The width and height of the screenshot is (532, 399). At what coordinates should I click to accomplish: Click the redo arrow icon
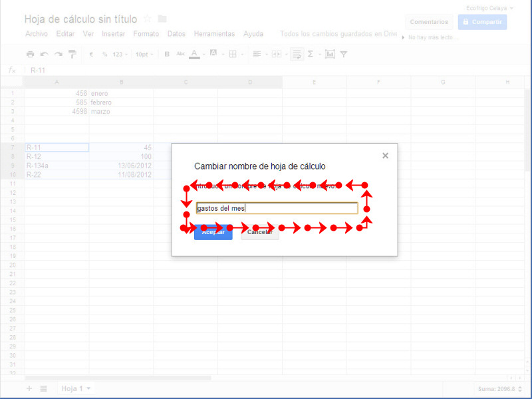coord(59,55)
